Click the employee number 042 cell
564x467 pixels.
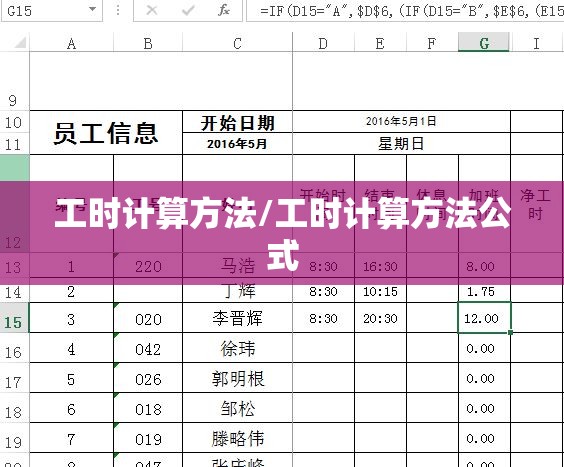148,349
